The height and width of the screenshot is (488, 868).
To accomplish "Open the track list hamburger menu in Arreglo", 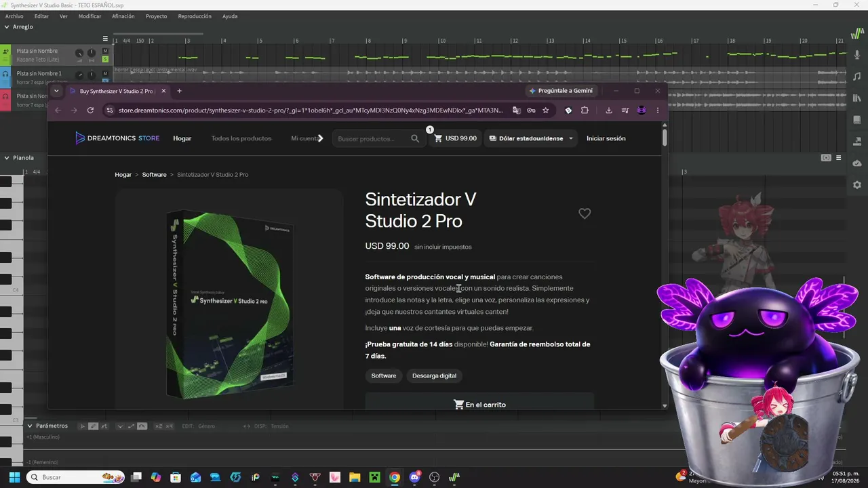I will tap(105, 39).
